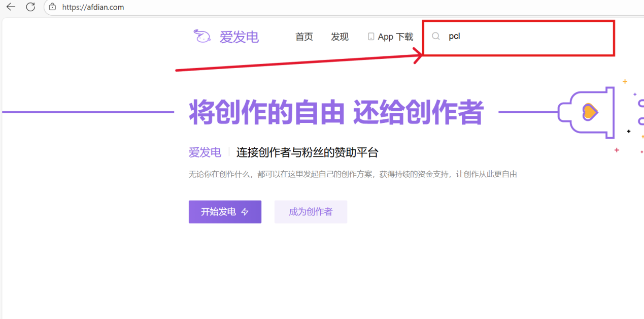Click the browser refresh icon
The image size is (644, 319).
point(29,7)
